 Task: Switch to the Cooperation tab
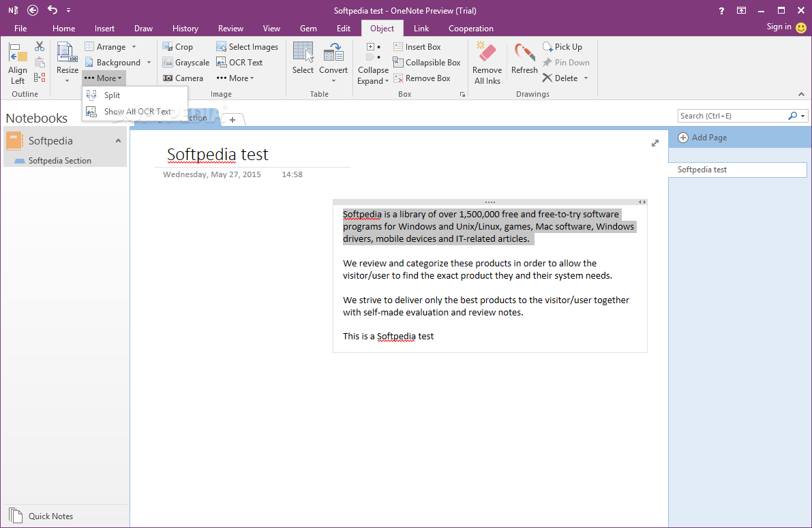[x=470, y=29]
